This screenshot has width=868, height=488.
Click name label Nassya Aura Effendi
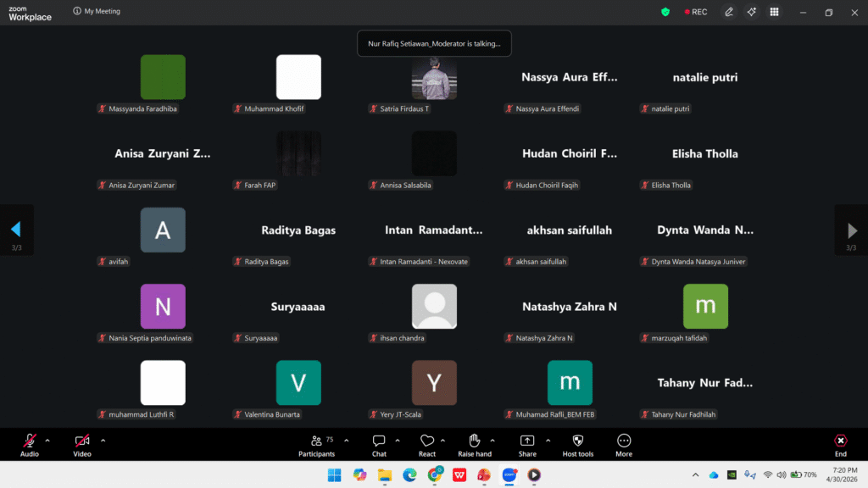542,108
